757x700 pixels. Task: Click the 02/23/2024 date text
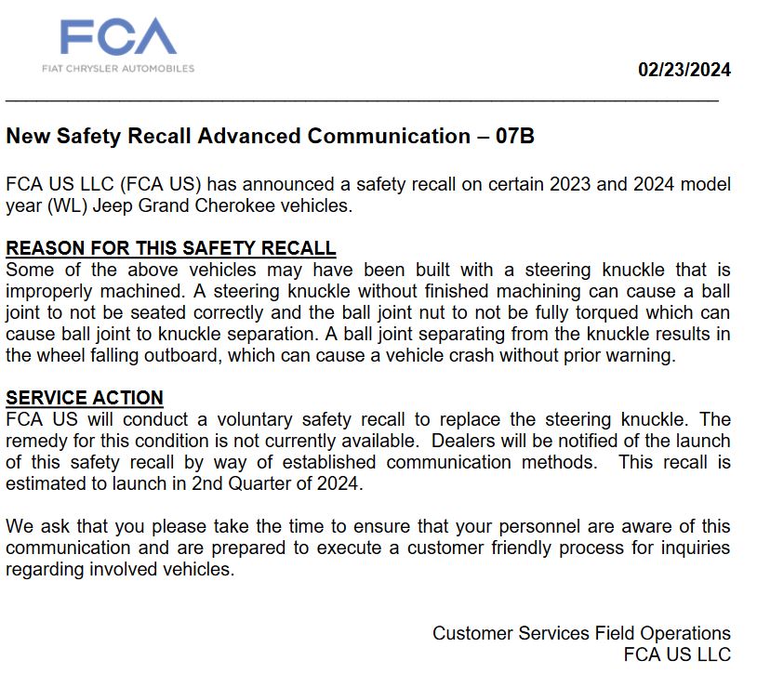tap(684, 70)
